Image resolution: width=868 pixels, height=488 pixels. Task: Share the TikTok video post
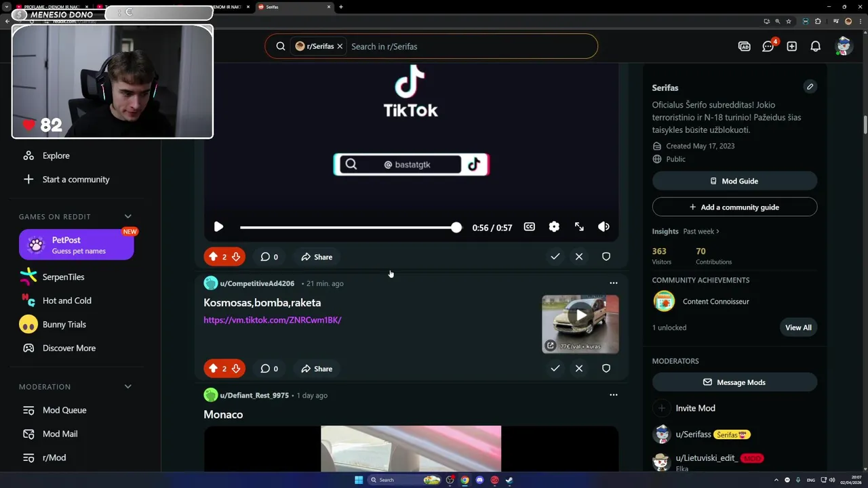(x=317, y=257)
